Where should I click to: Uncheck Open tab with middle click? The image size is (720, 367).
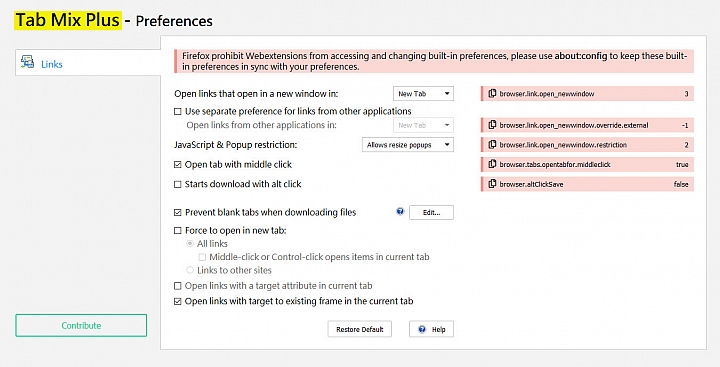[178, 164]
